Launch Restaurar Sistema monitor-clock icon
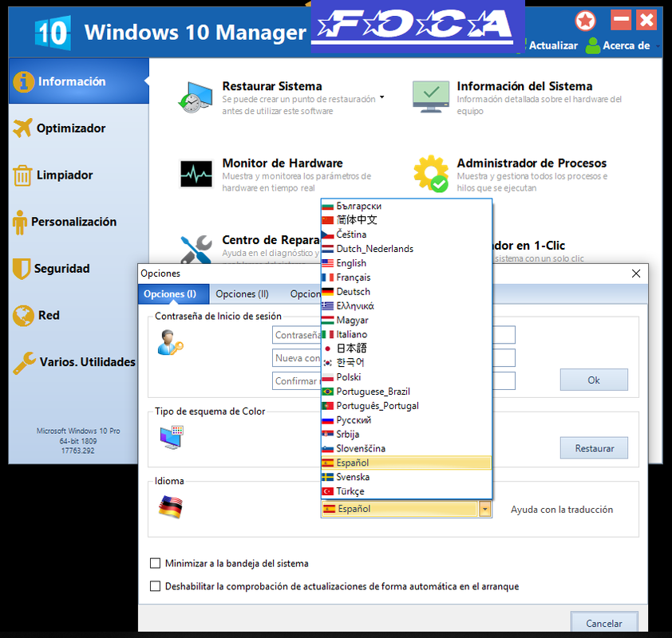Viewport: 672px width, 638px height. click(195, 97)
